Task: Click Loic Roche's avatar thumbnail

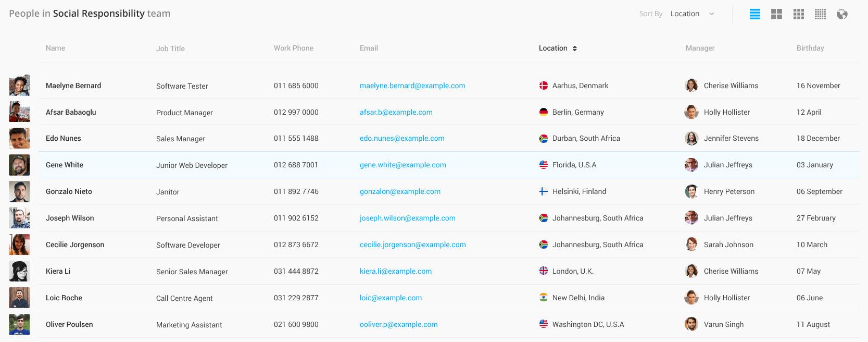Action: pos(19,298)
